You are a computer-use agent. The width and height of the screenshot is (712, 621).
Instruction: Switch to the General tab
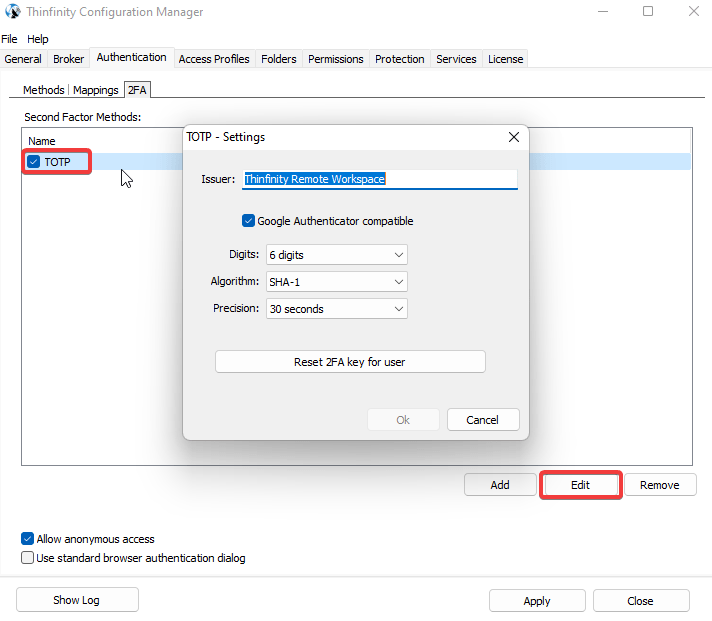pyautogui.click(x=23, y=59)
